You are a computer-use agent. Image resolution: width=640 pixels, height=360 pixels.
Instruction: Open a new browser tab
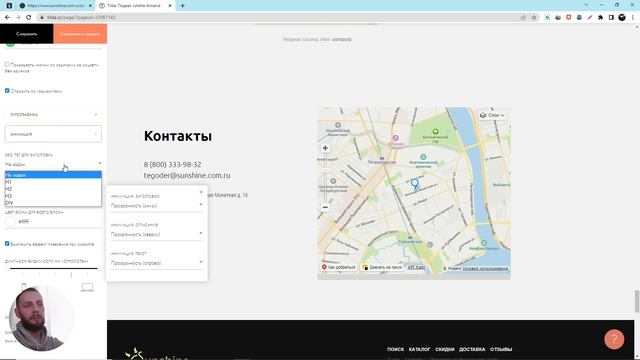[x=182, y=6]
